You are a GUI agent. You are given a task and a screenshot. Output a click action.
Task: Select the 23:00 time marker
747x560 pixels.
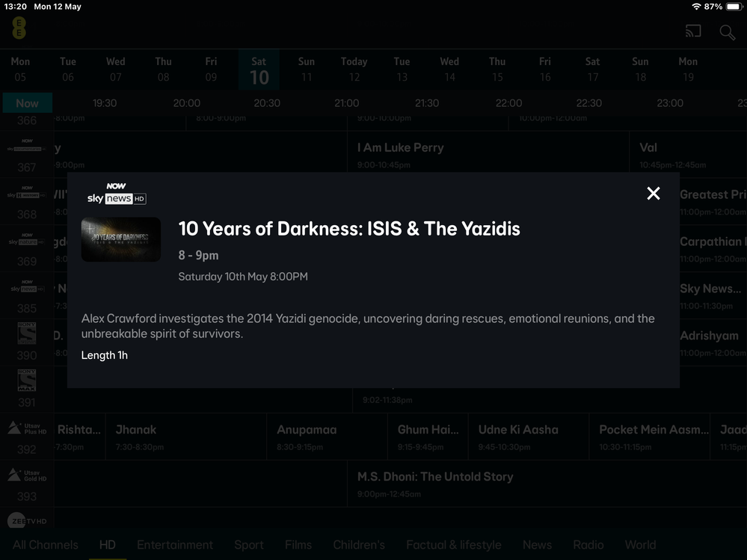670,103
